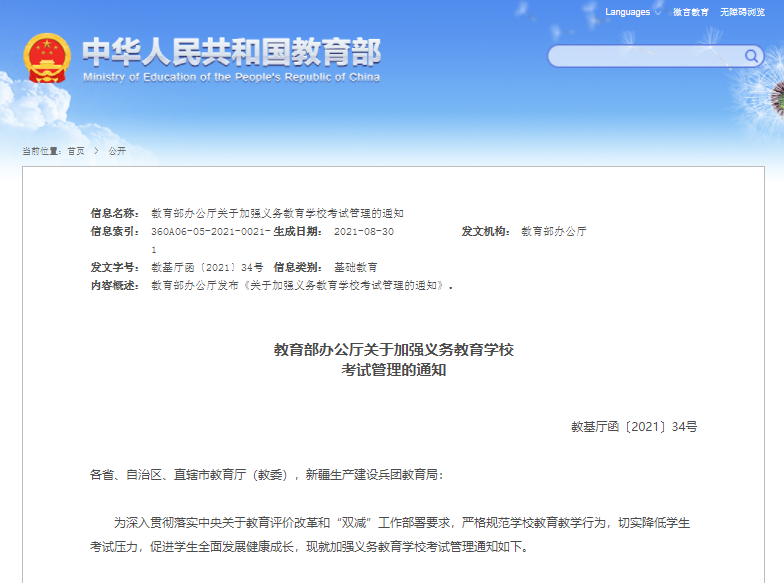The height and width of the screenshot is (583, 784).
Task: Open the 微言教育 link
Action: [690, 12]
